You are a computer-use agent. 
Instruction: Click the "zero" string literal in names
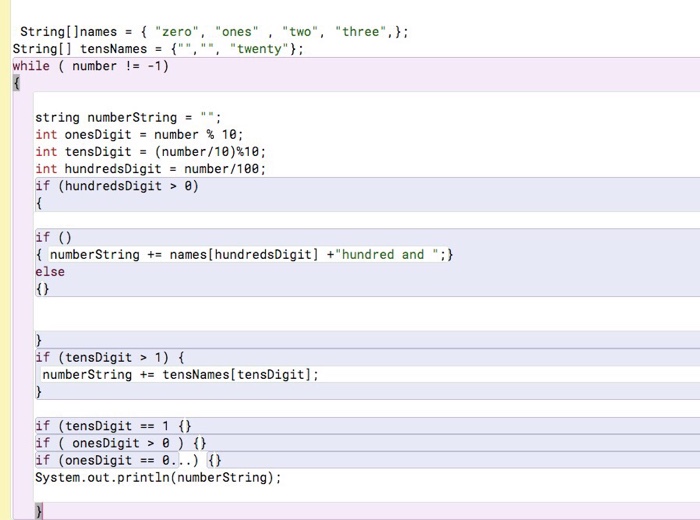[177, 32]
